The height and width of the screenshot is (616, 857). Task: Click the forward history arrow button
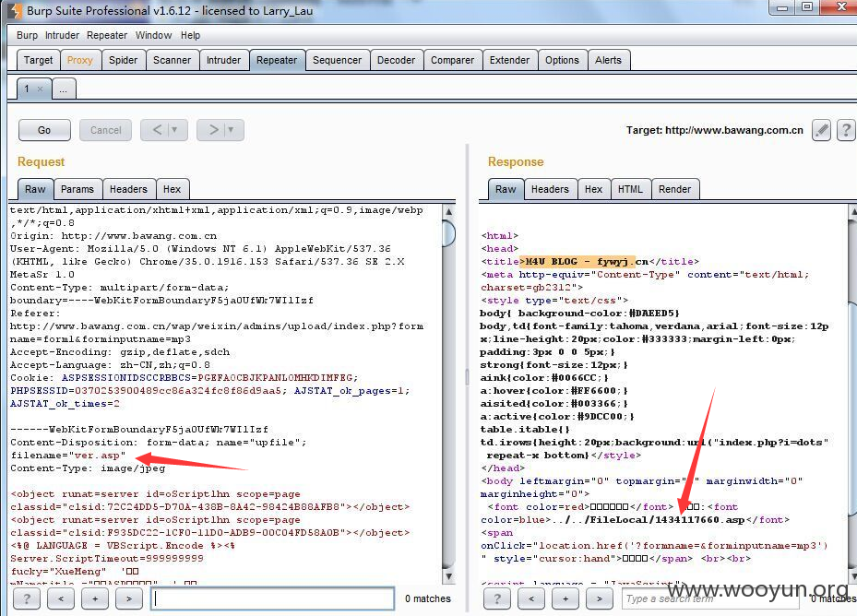(x=214, y=130)
